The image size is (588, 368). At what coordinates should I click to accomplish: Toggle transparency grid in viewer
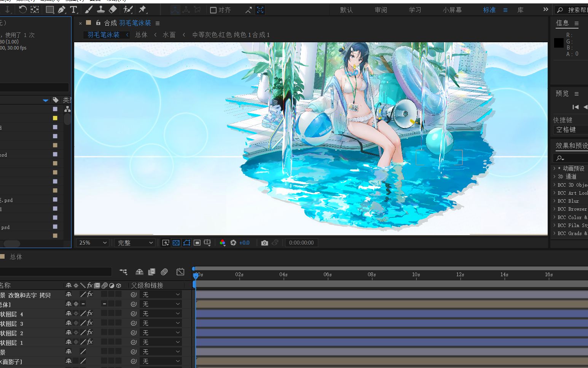176,243
